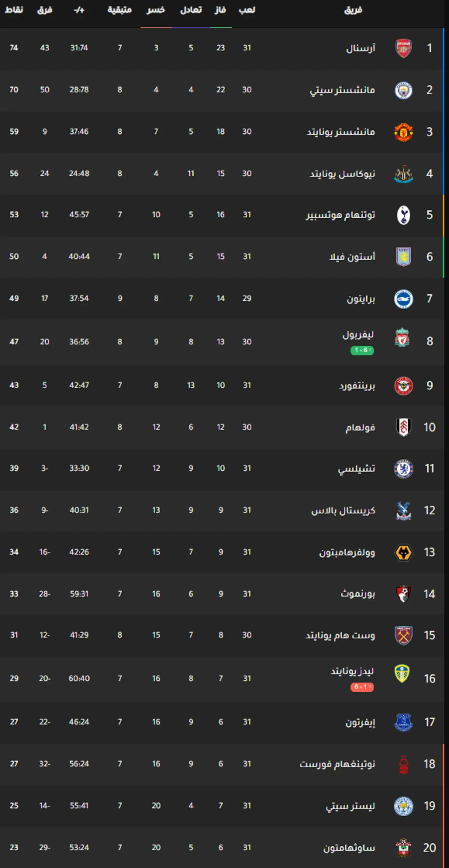Select the خسر losses column header
449x868 pixels.
[x=156, y=10]
